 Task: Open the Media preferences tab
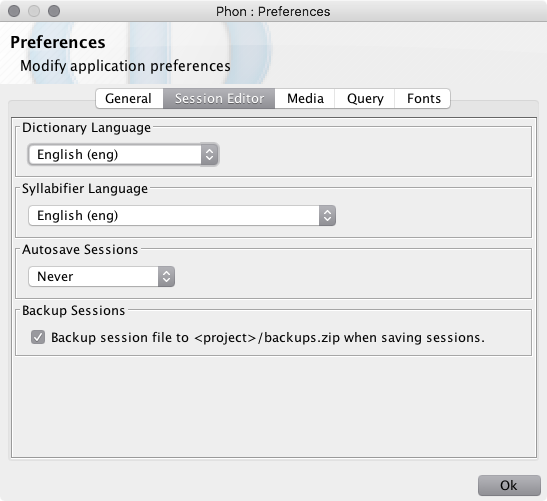click(x=305, y=99)
